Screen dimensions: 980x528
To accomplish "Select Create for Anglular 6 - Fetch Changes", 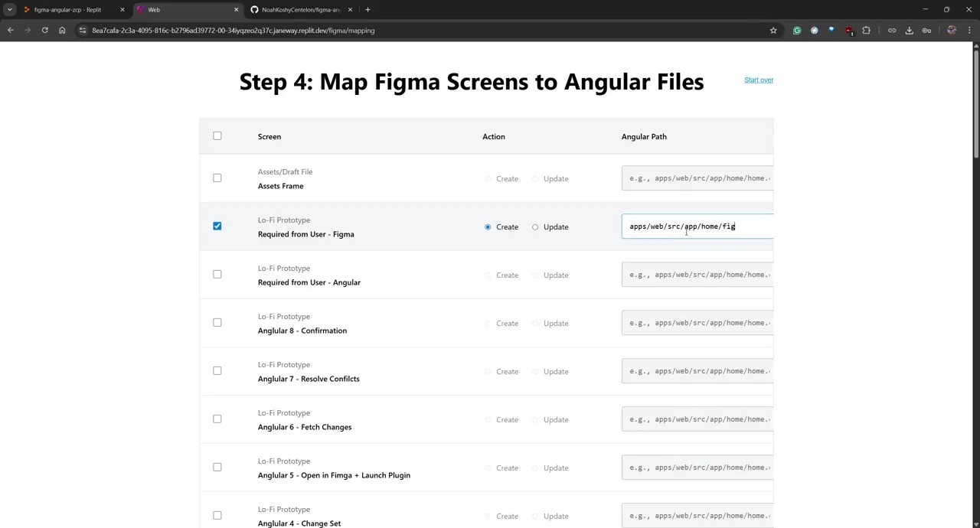I will tap(488, 420).
